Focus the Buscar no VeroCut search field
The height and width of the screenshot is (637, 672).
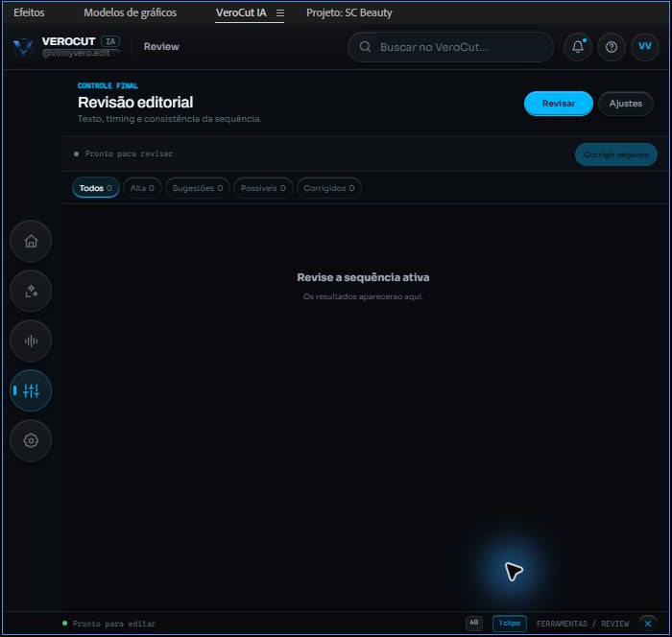pos(450,47)
